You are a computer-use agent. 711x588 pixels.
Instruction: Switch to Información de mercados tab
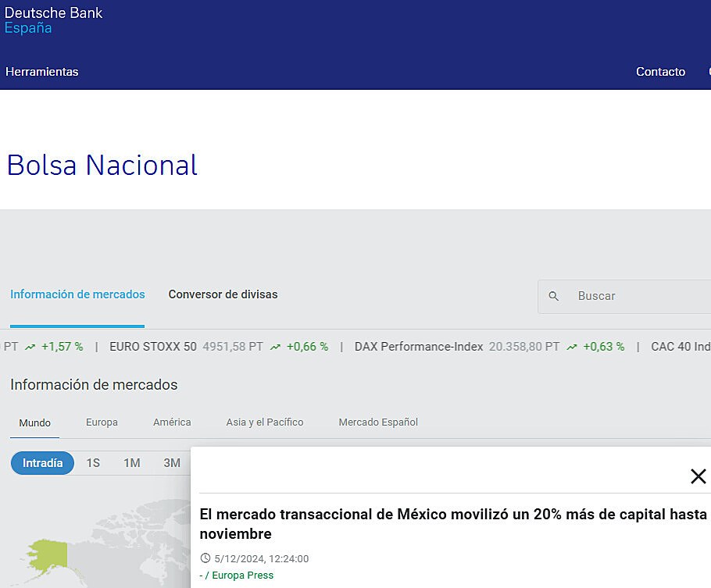[77, 294]
